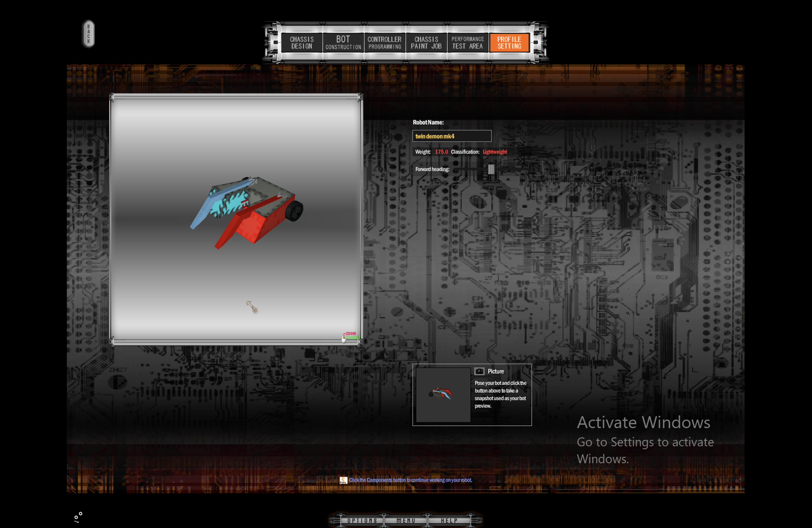Click the Picture snapshot icon
The width and height of the screenshot is (812, 528).
478,371
